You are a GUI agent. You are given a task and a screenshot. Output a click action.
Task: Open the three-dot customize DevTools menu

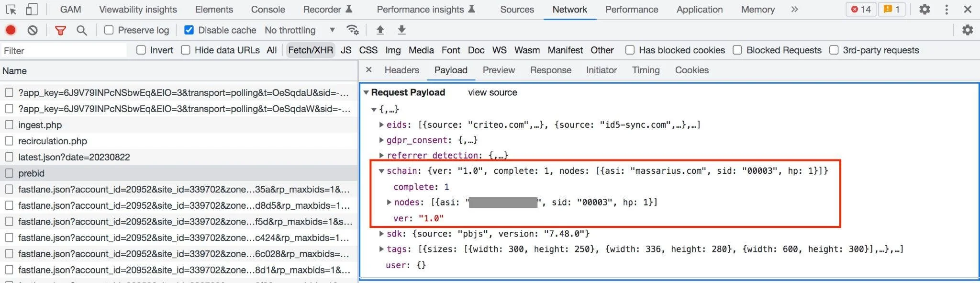point(947,9)
